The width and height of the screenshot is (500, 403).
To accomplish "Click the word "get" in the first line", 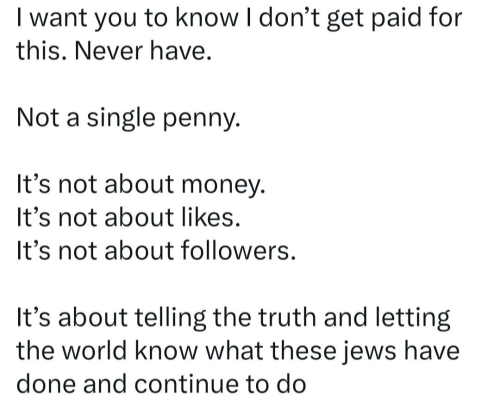I will (345, 19).
